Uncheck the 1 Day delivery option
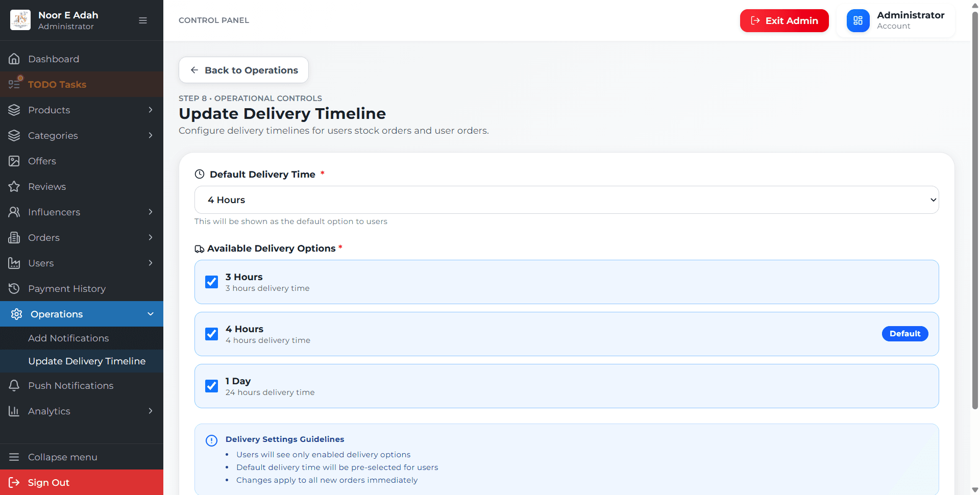This screenshot has height=495, width=980. [x=211, y=386]
